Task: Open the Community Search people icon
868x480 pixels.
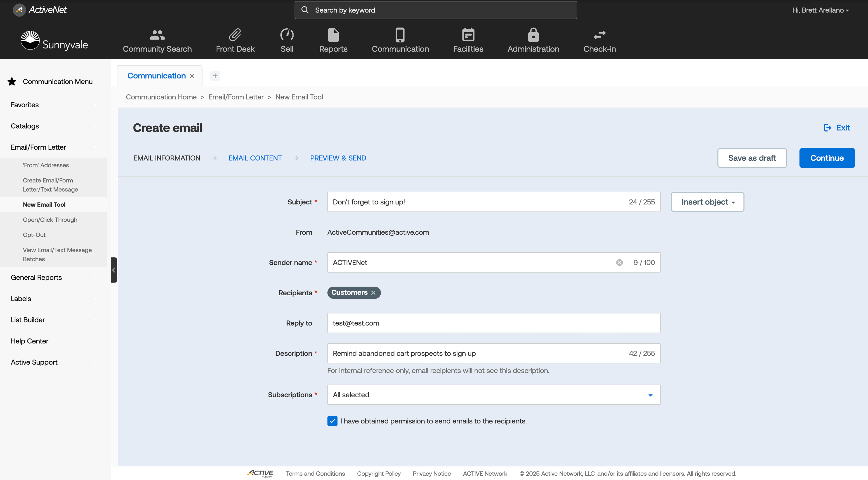Action: (x=157, y=35)
